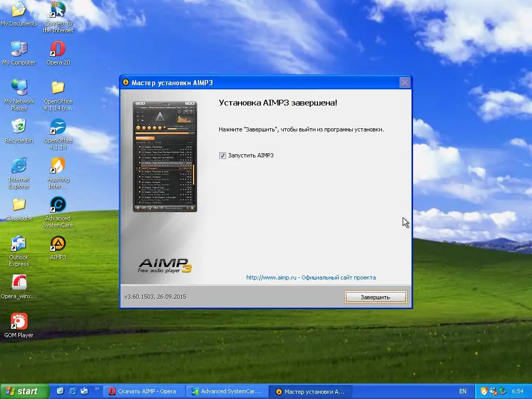Launch AIMP3 desktop shortcut
Image resolution: width=532 pixels, height=399 pixels.
pyautogui.click(x=58, y=248)
